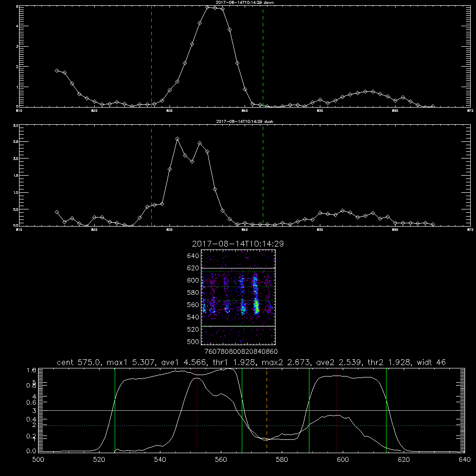Image resolution: width=476 pixels, height=476 pixels.
Task: Click the '520' label on heatmap y-axis
Action: point(193,329)
